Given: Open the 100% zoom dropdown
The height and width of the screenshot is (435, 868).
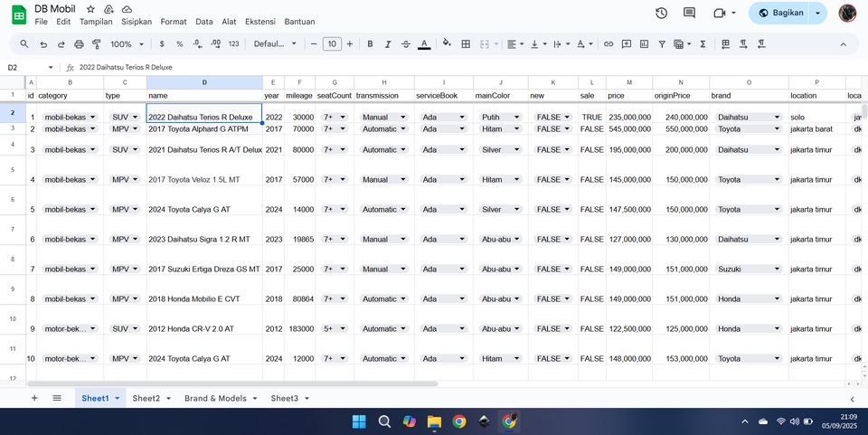Looking at the screenshot, I should pos(127,44).
